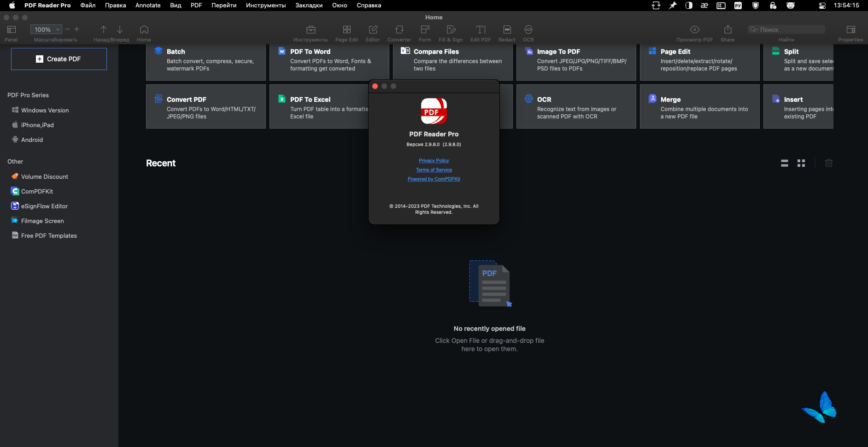Open the Privacy Policy link
868x447 pixels.
(x=434, y=160)
